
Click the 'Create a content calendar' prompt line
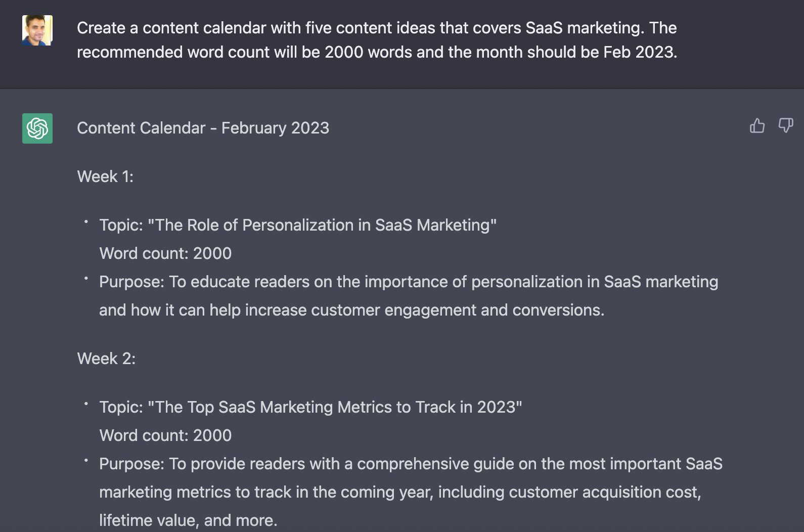click(x=376, y=28)
